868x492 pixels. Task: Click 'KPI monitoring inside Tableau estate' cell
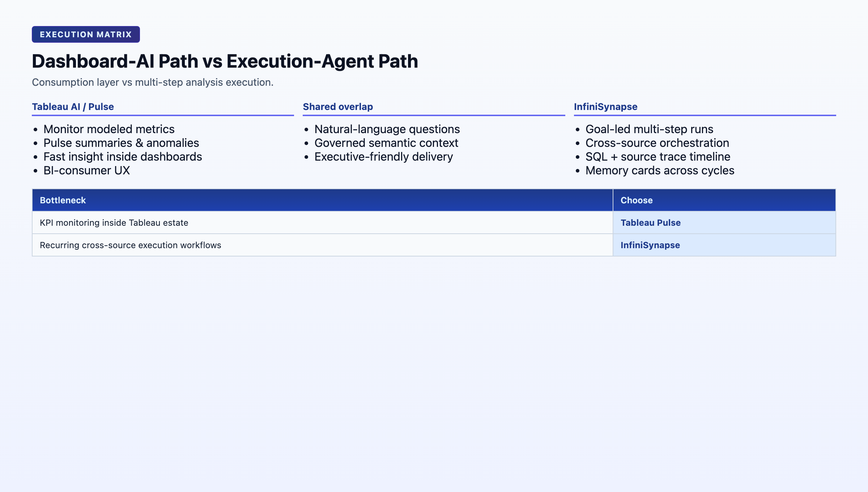tap(323, 222)
